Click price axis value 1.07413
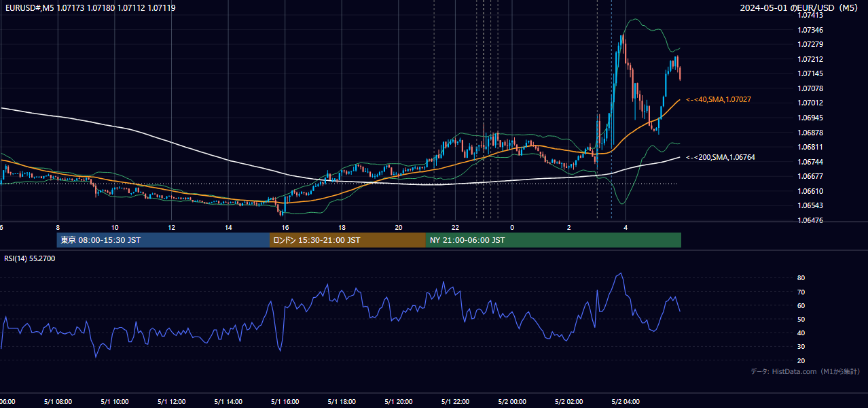Viewport: 868px width, 408px height. tap(810, 16)
